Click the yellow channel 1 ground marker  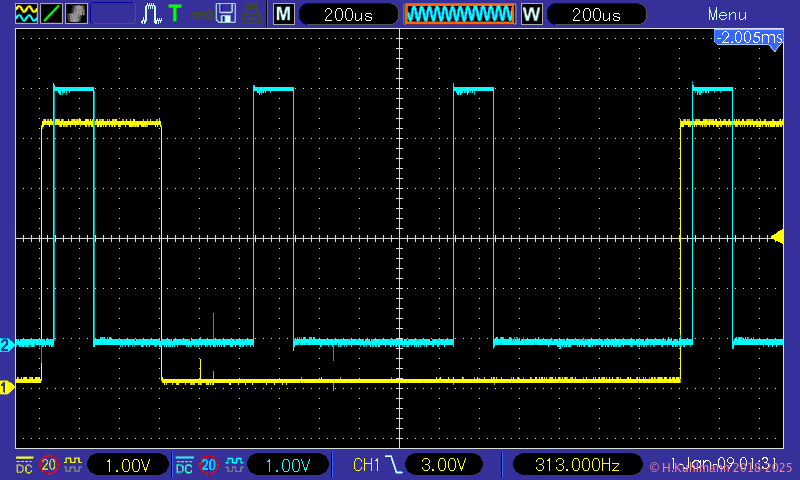[7, 388]
